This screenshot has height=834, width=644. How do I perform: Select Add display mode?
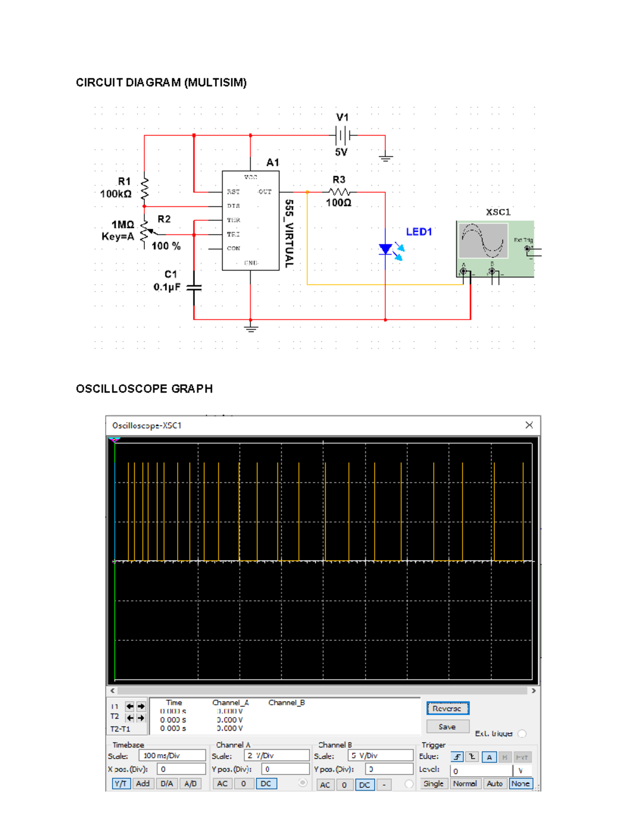click(x=142, y=784)
